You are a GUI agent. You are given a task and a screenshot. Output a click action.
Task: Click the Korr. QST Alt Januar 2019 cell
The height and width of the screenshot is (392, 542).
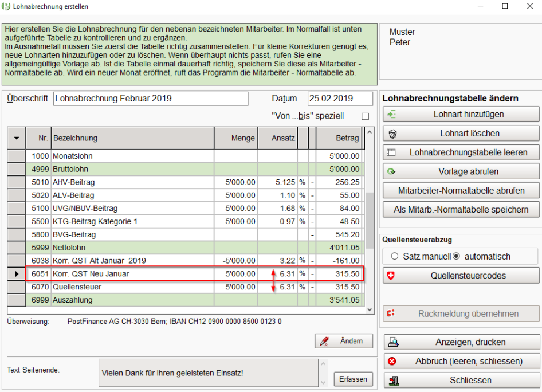click(133, 261)
